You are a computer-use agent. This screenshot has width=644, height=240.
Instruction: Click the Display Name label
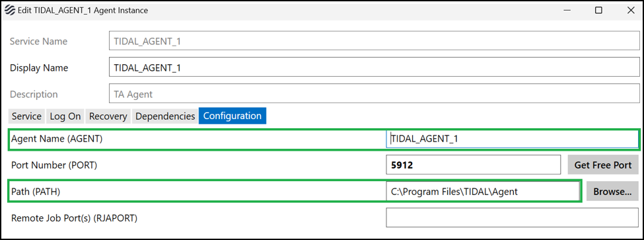(x=39, y=68)
